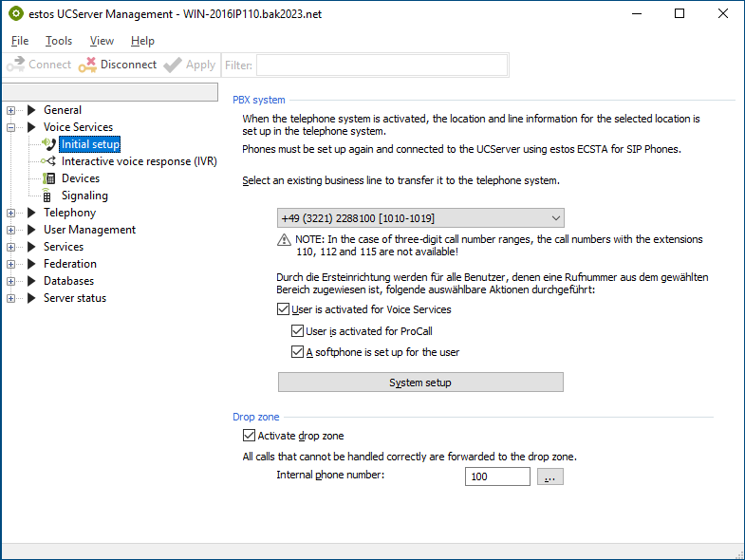
Task: Toggle A softphone is set up checkbox
Action: pyautogui.click(x=298, y=352)
